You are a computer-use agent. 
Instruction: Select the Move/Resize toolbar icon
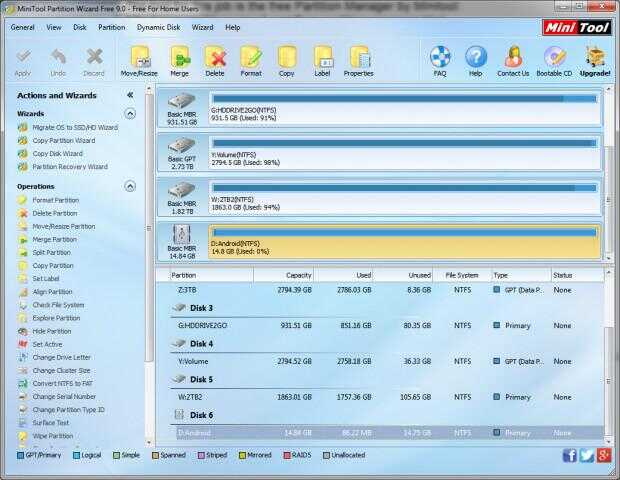(x=140, y=58)
